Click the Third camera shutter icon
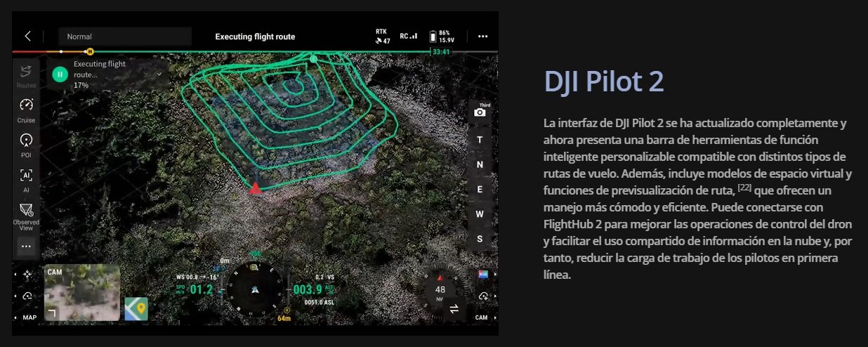Image resolution: width=868 pixels, height=347 pixels. pos(480,112)
